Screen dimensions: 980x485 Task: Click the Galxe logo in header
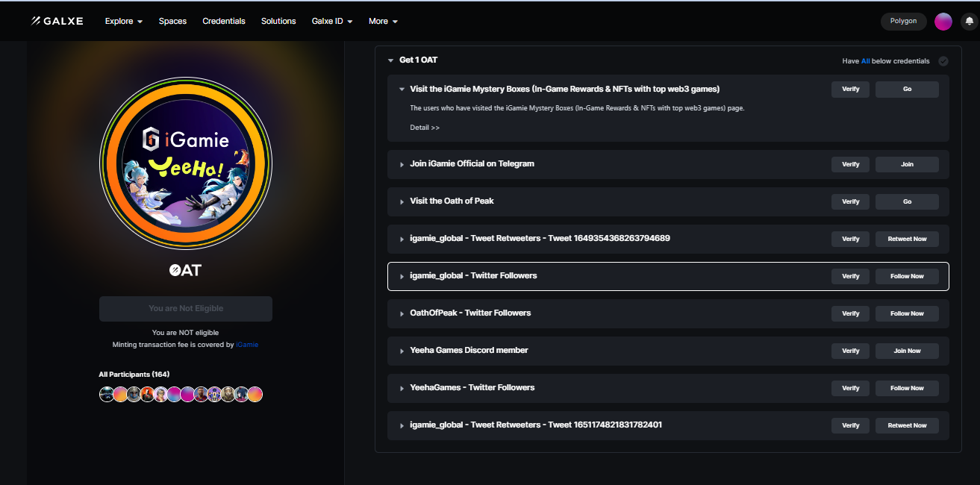point(57,21)
